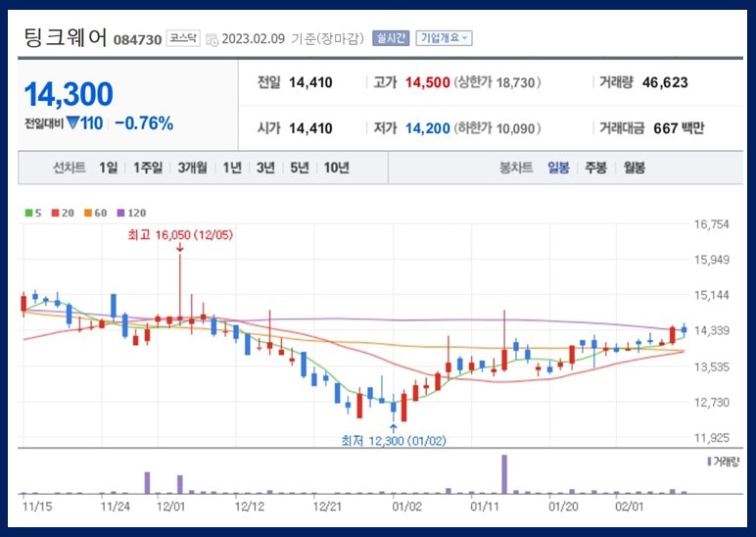Select the 3개월 line chart period
This screenshot has height=537, width=756.
[192, 168]
